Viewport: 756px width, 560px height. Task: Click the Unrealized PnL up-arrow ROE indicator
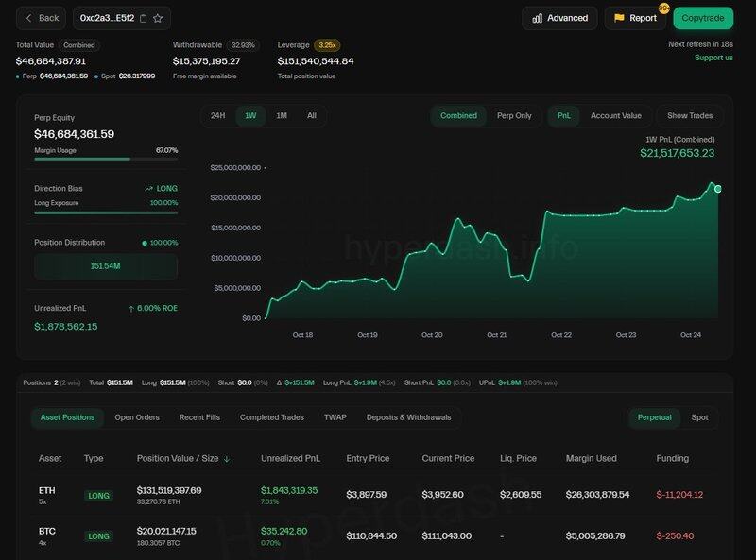coord(131,308)
